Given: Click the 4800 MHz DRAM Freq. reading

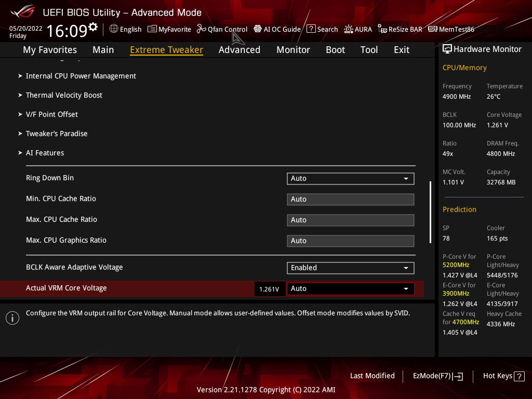Looking at the screenshot, I should pos(501,154).
